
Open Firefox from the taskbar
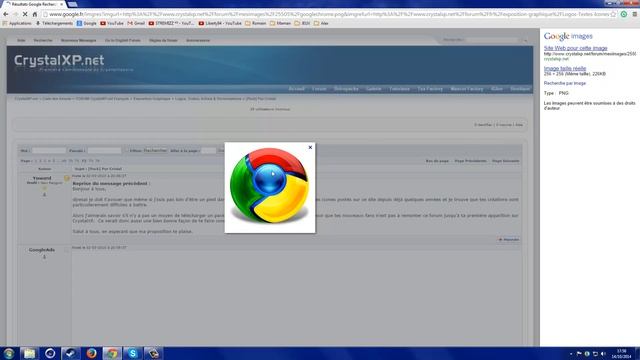click(x=92, y=353)
